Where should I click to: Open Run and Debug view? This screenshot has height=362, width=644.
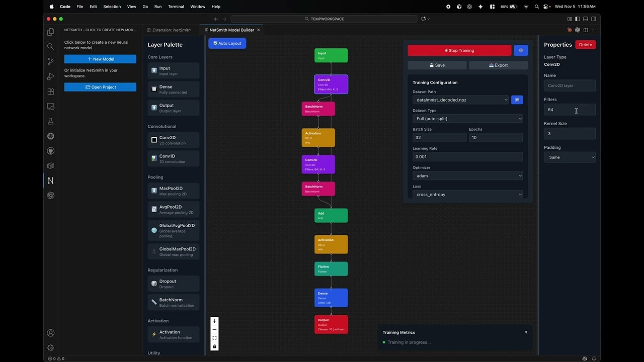(50, 77)
